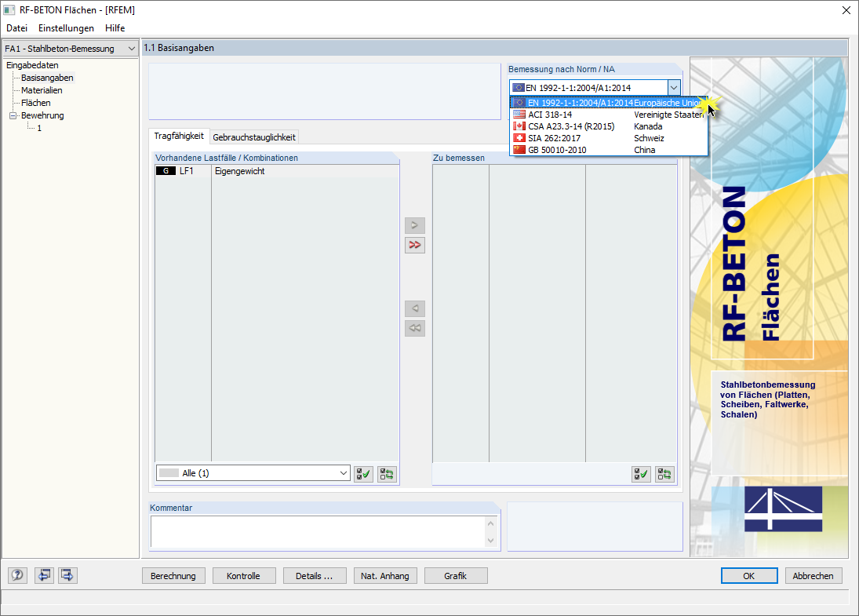The image size is (859, 616).
Task: Open the Hilfe menu
Action: coord(115,28)
